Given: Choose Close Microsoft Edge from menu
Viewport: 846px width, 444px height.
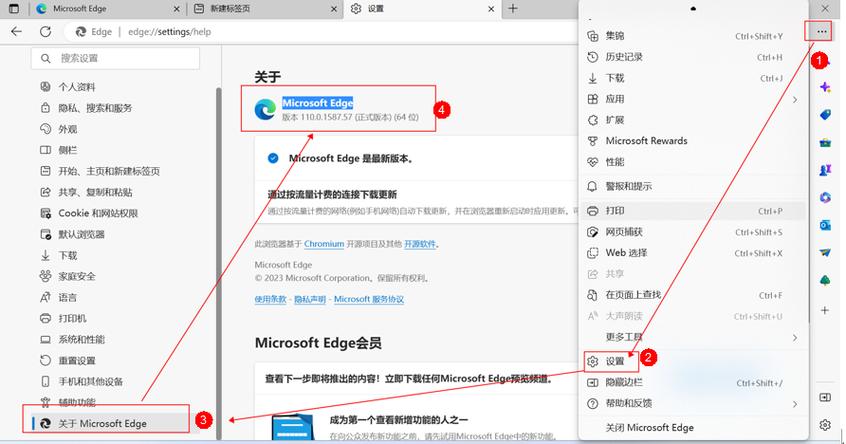Looking at the screenshot, I should tap(694, 428).
